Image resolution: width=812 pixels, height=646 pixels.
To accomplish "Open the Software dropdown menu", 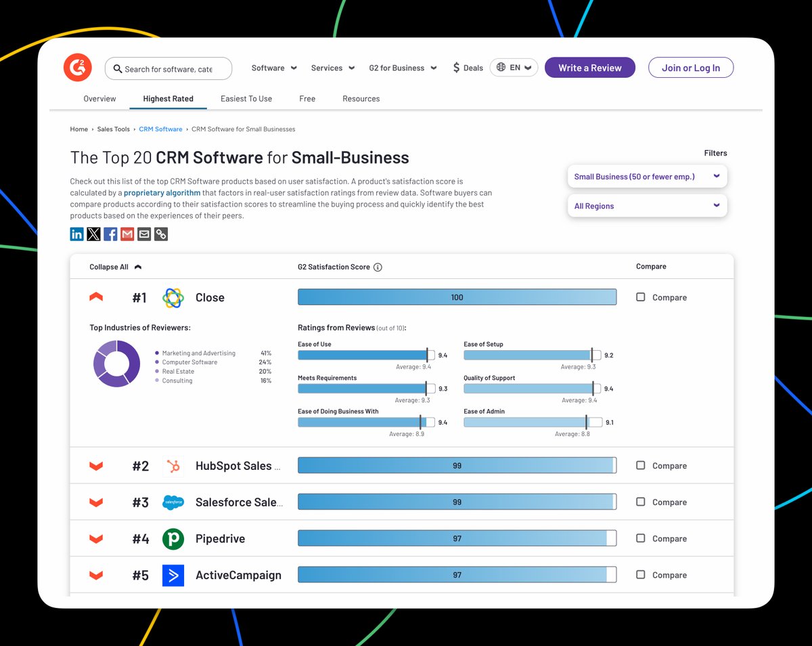I will 274,68.
